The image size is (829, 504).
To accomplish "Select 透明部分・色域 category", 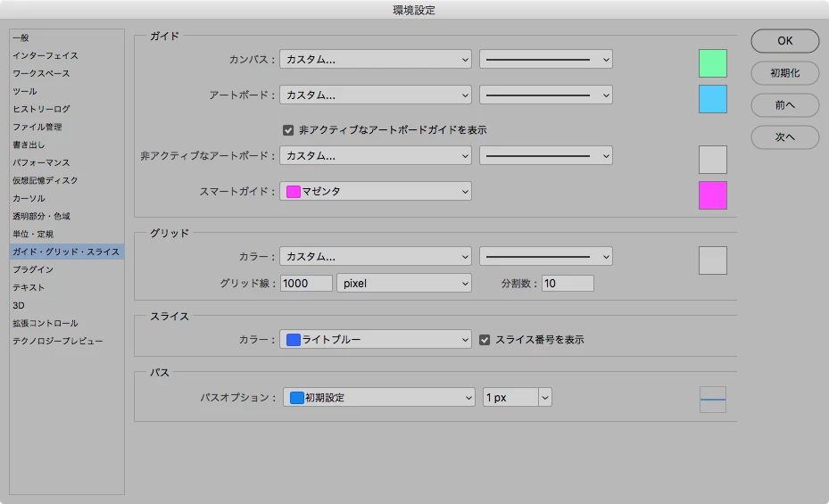I will [x=41, y=216].
